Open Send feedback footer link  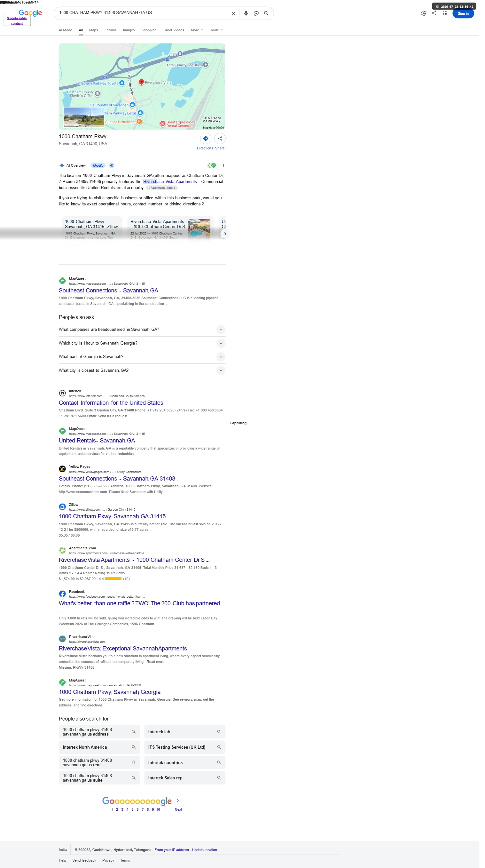[x=84, y=861]
